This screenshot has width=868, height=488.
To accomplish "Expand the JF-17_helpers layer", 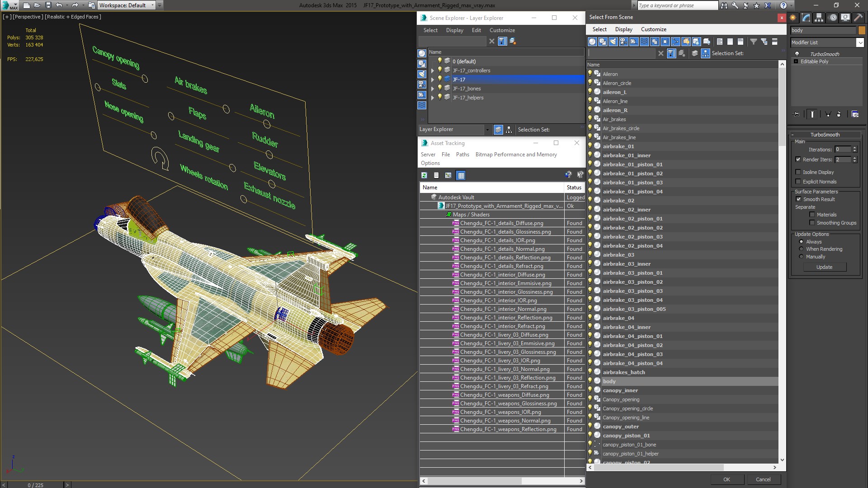I will tap(432, 98).
